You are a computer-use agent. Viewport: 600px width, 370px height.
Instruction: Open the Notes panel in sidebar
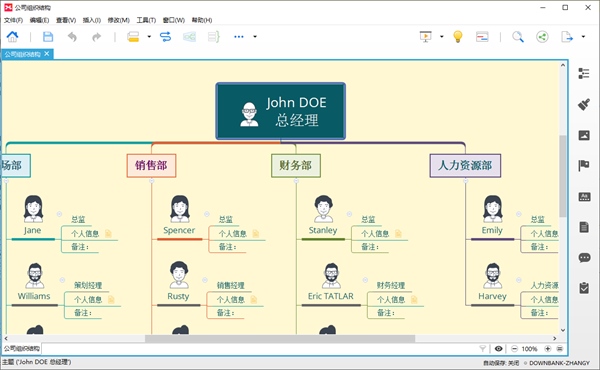click(584, 227)
